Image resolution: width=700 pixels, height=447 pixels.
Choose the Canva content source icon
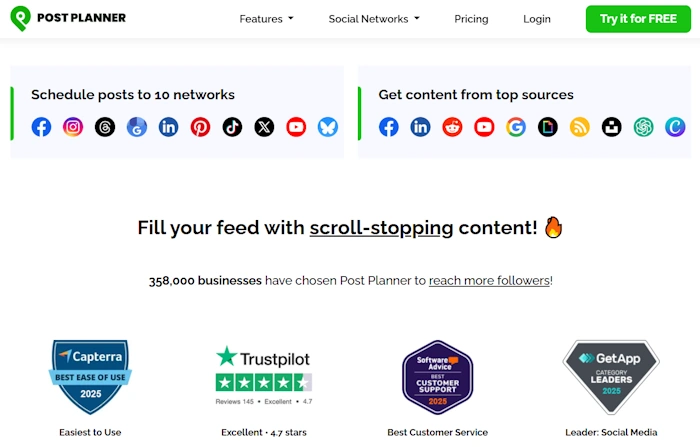(675, 127)
